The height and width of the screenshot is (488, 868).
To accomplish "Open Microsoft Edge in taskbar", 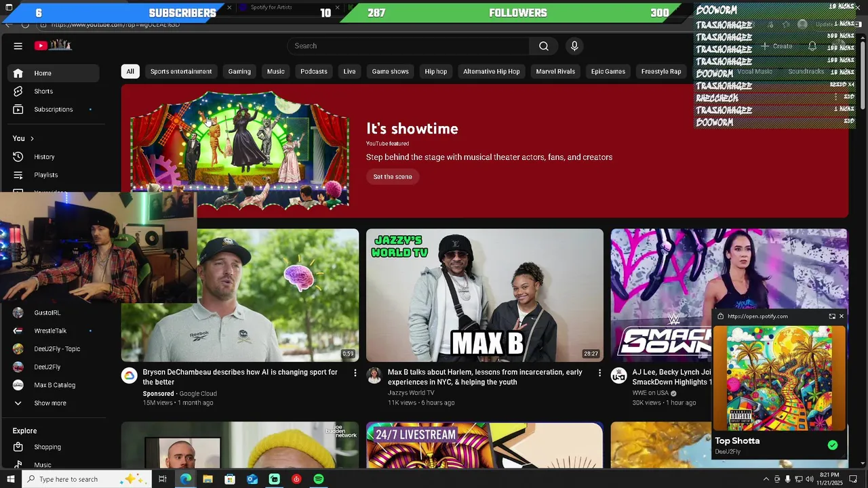I will point(186,479).
